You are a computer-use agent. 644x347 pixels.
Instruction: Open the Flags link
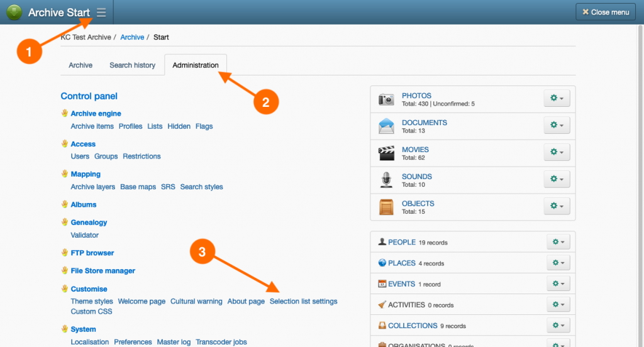click(204, 126)
